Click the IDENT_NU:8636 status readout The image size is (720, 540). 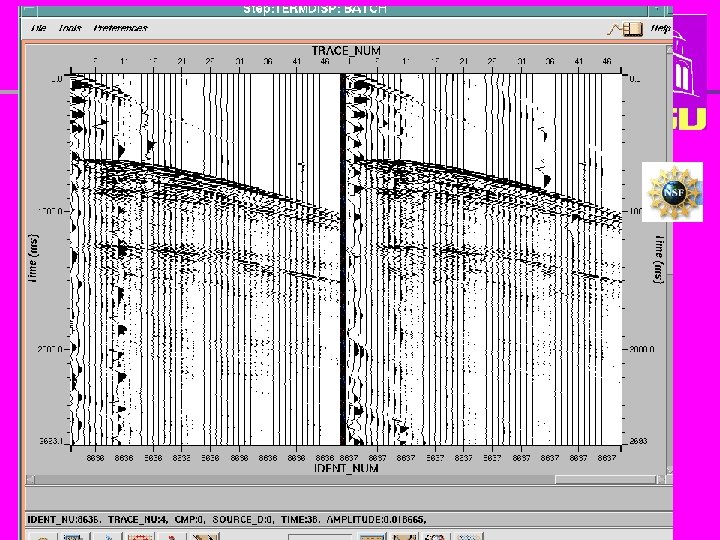tap(65, 520)
